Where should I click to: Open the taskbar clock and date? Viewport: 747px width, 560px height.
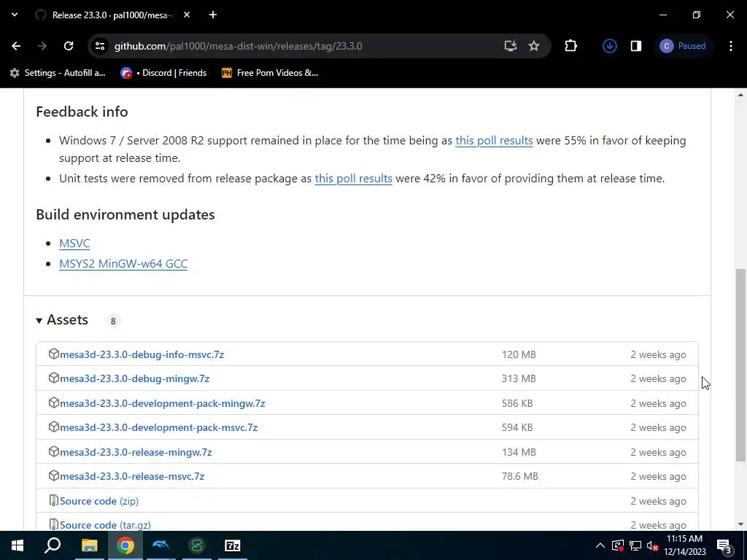[x=684, y=545]
